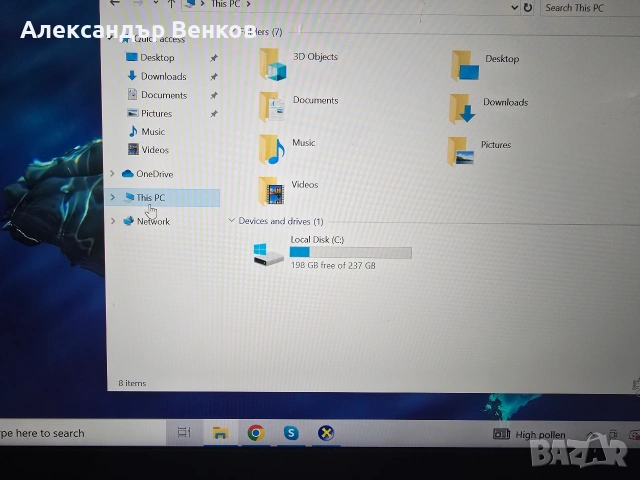The height and width of the screenshot is (480, 640).
Task: Launch Google Chrome from the taskbar
Action: pos(256,433)
